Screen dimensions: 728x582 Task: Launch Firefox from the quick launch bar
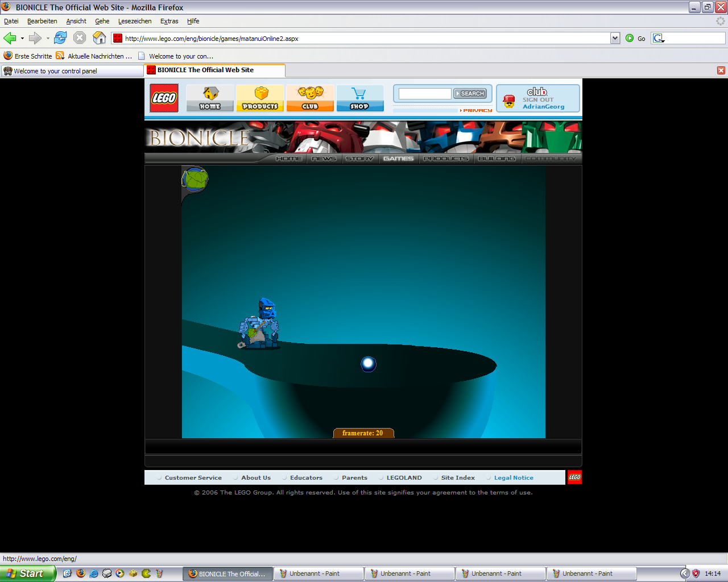pos(81,573)
